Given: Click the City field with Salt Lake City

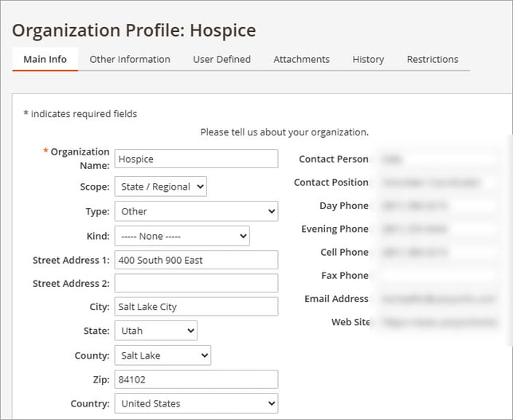Looking at the screenshot, I should click(196, 306).
